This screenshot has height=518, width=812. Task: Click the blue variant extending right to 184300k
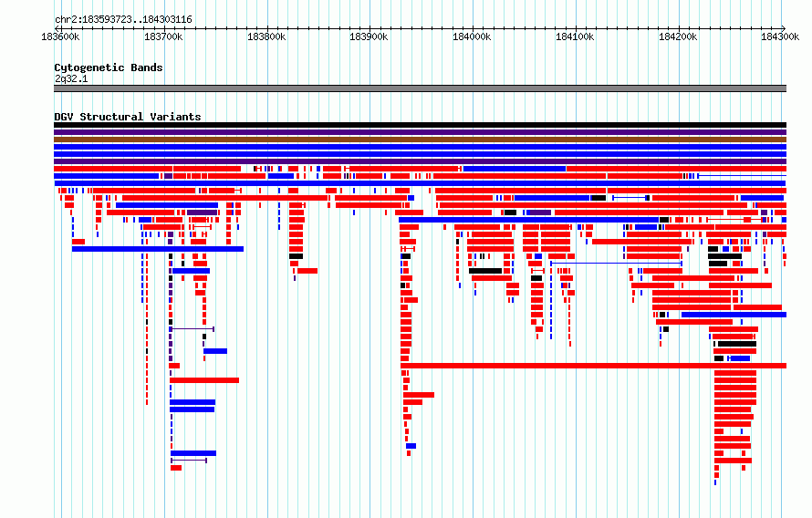734,315
